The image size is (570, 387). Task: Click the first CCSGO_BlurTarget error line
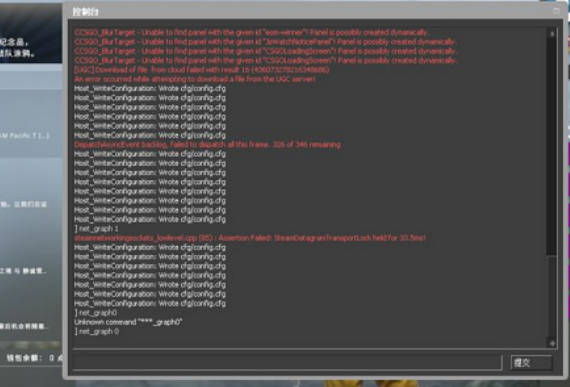click(252, 32)
